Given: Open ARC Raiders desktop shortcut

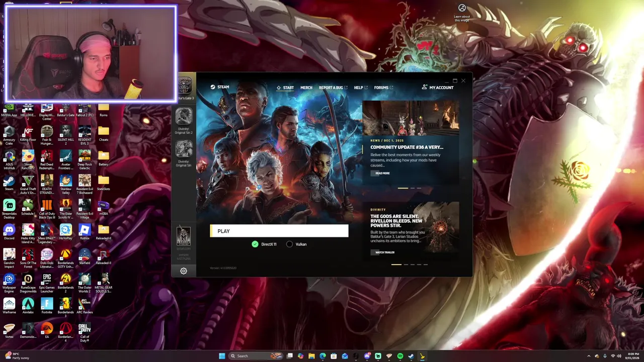Looking at the screenshot, I should (85, 306).
